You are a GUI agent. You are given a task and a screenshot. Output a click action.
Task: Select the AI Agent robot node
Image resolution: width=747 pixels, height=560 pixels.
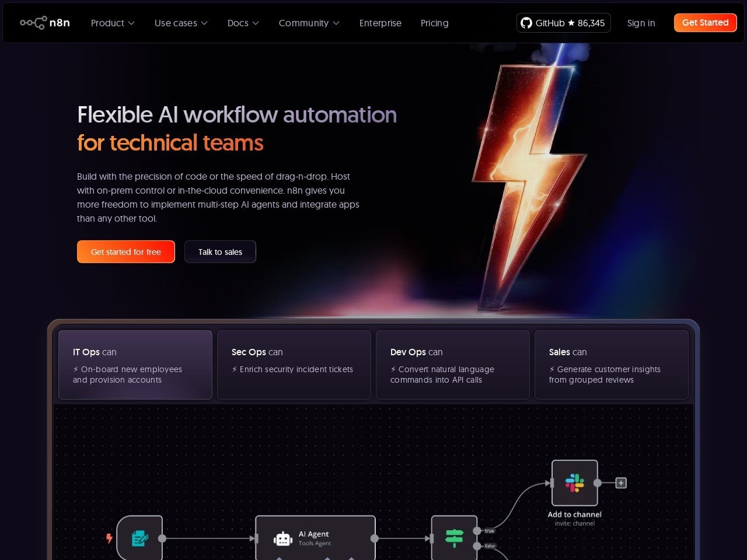pyautogui.click(x=315, y=538)
